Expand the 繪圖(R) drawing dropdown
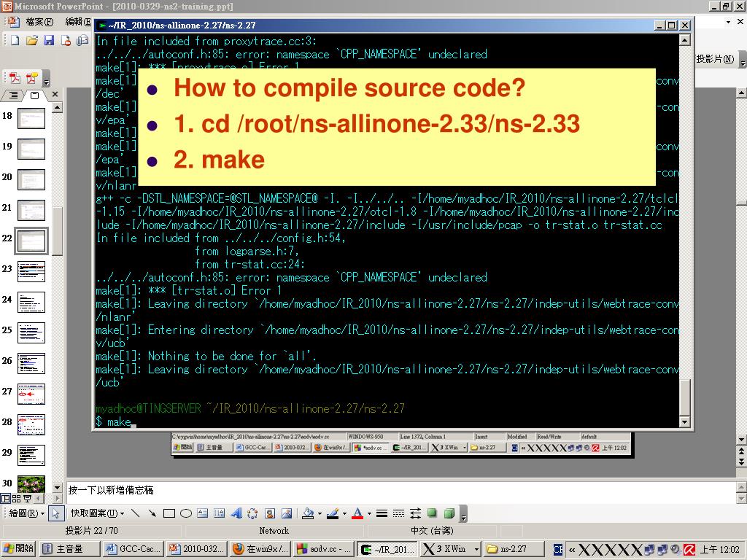Image resolution: width=747 pixels, height=560 pixels. click(26, 513)
